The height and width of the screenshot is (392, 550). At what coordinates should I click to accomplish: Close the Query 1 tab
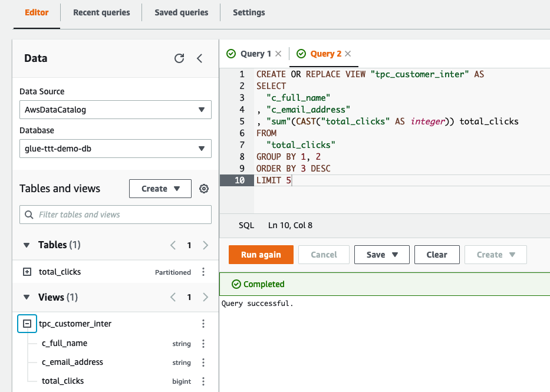point(278,54)
